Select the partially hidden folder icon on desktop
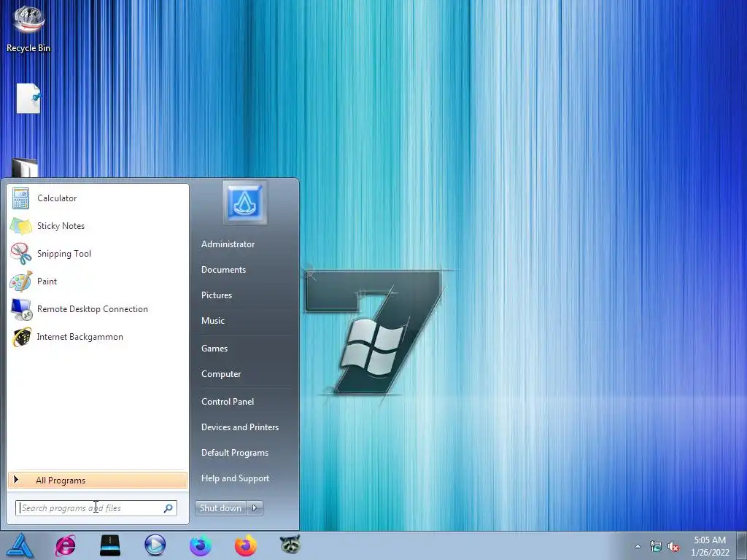The height and width of the screenshot is (560, 747). pos(24,168)
